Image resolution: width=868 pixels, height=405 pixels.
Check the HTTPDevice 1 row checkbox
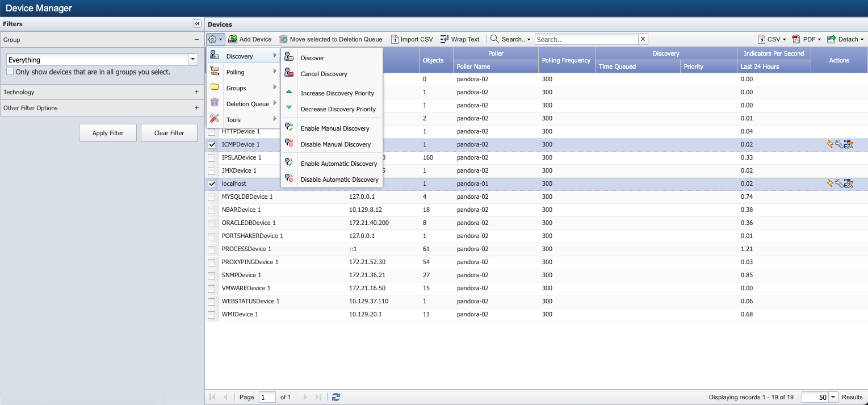[x=212, y=132]
